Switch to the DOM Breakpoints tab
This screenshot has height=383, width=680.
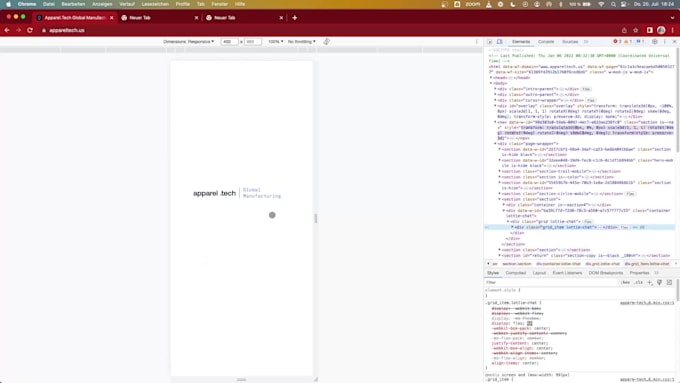point(605,273)
